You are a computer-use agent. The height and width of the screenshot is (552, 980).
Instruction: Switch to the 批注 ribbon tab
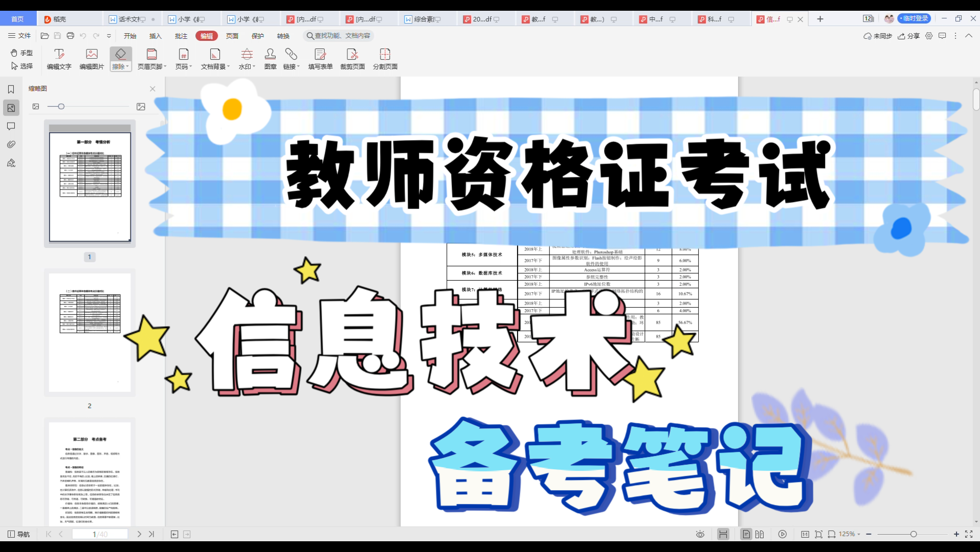[181, 36]
